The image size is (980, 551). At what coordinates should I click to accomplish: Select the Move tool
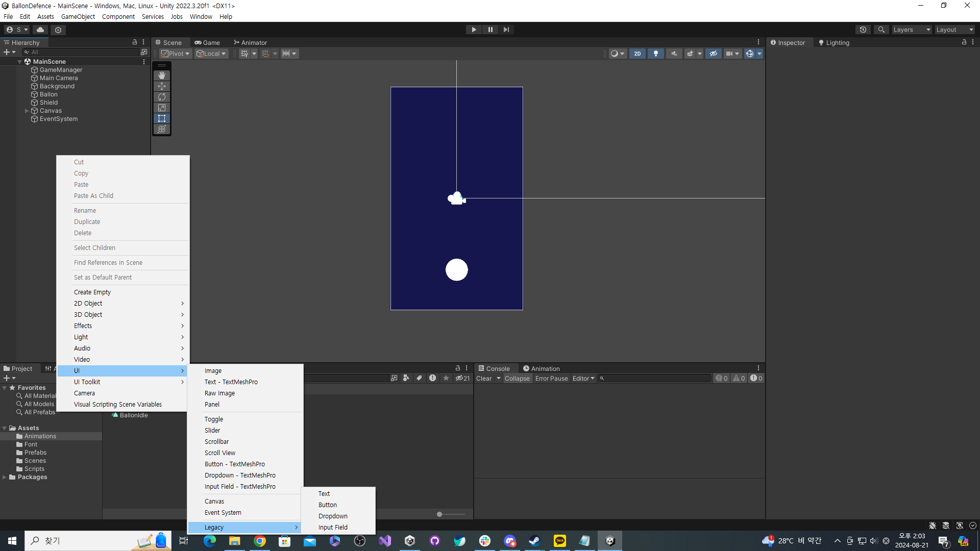click(162, 86)
